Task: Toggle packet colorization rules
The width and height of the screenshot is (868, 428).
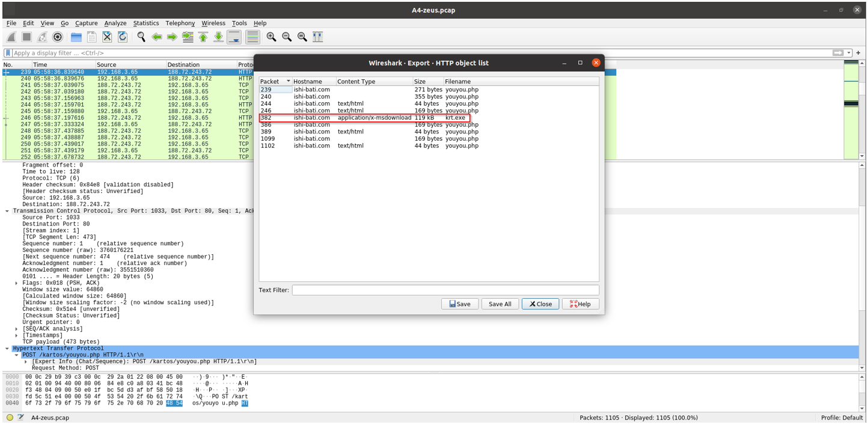Action: 252,37
